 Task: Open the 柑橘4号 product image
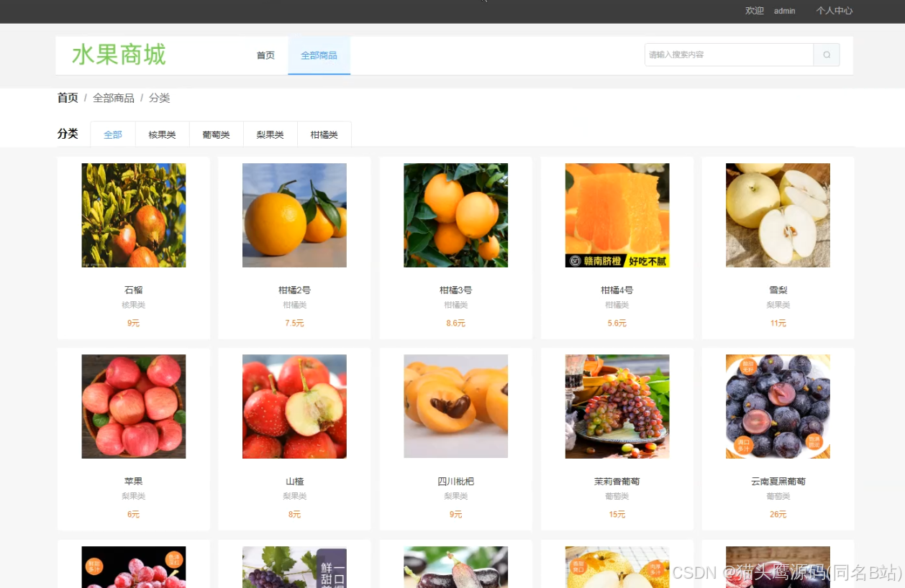tap(617, 215)
